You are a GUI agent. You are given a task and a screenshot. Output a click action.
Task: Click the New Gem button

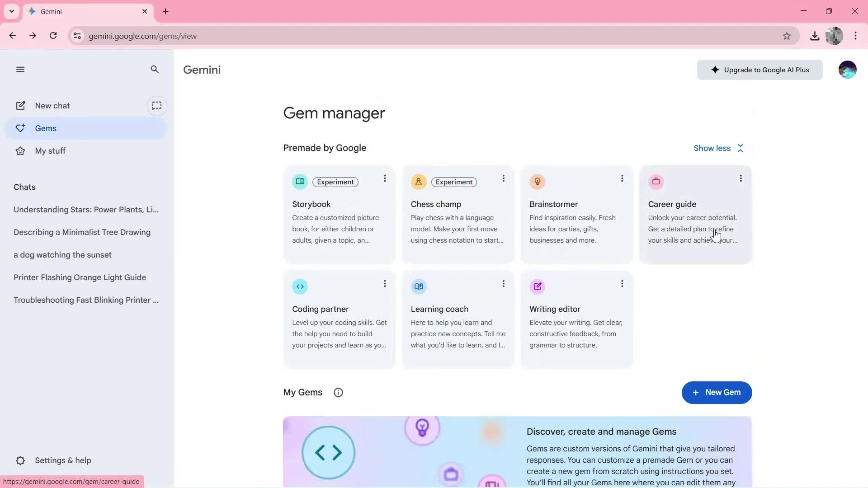(717, 392)
